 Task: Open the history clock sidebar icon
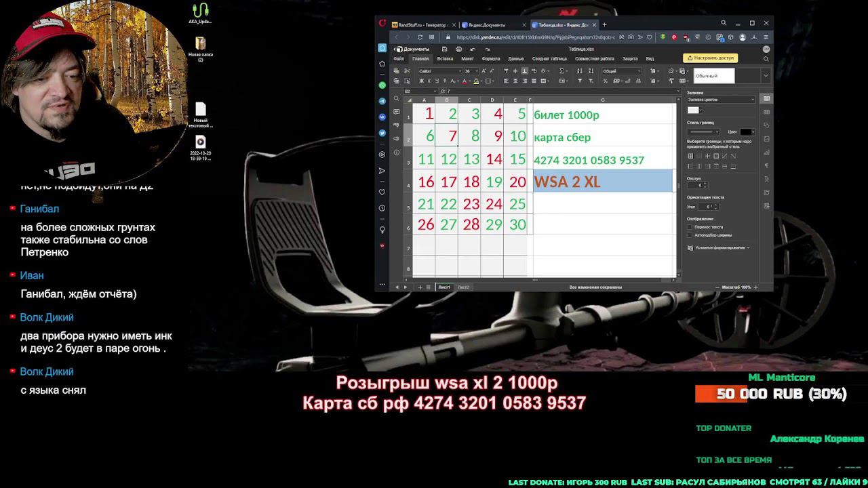coord(382,208)
